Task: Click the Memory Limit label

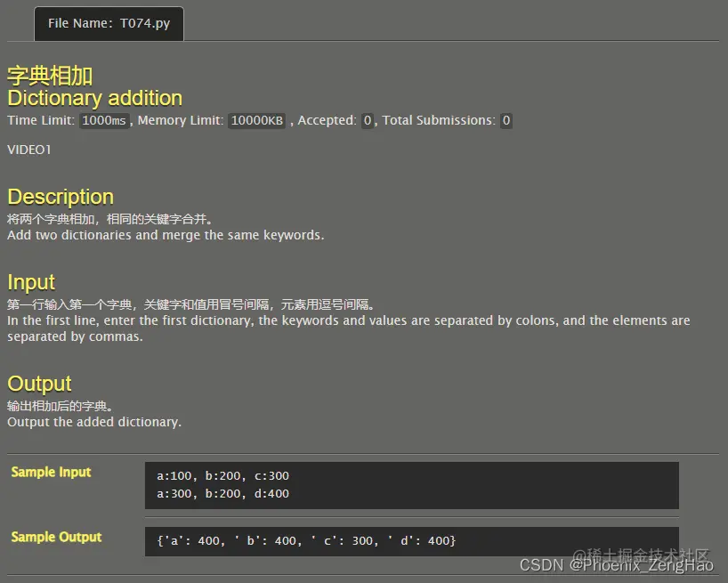Action: point(181,121)
